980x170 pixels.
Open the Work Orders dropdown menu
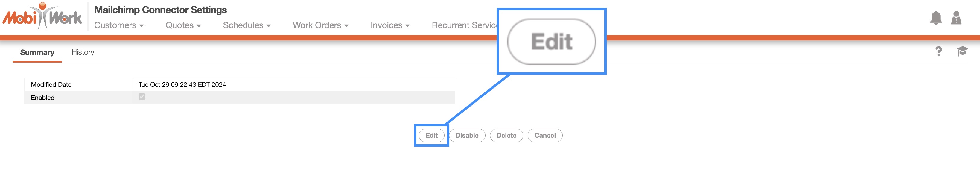[320, 25]
